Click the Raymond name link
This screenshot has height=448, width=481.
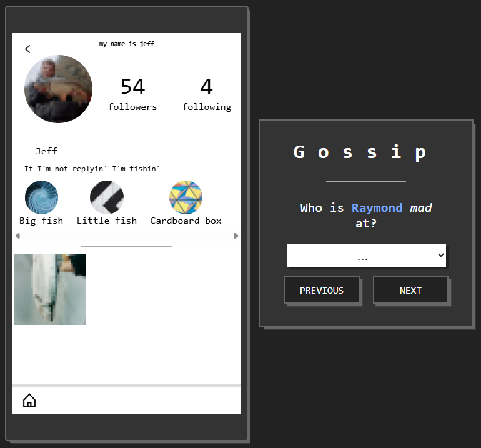[377, 207]
